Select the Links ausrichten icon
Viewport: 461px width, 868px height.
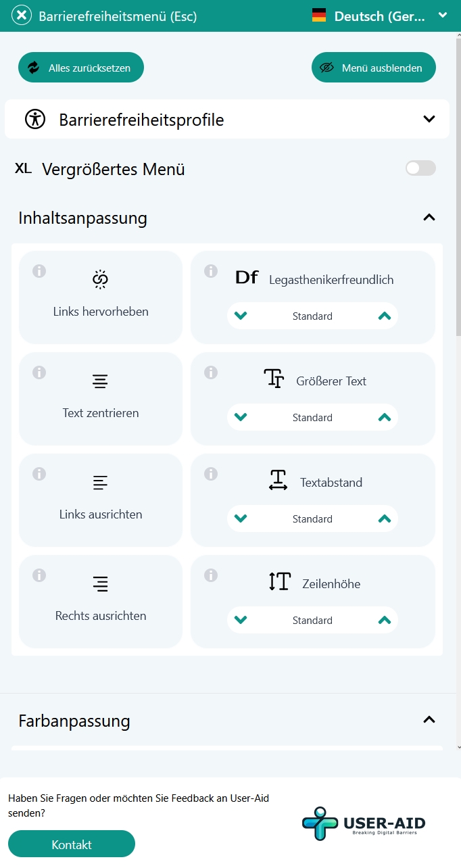coord(100,482)
